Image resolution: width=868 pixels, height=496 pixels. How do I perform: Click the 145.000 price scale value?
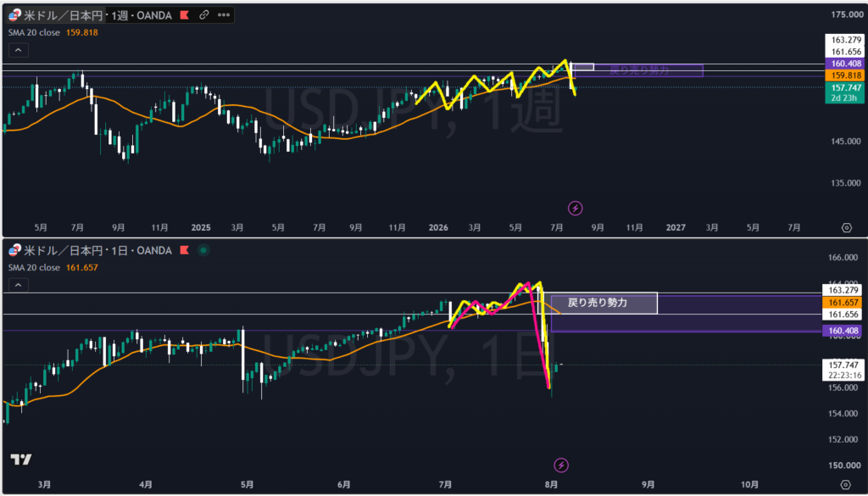(x=847, y=141)
